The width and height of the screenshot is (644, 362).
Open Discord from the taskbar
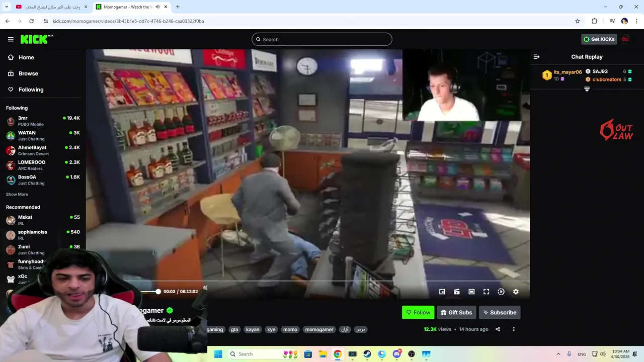coord(397,354)
